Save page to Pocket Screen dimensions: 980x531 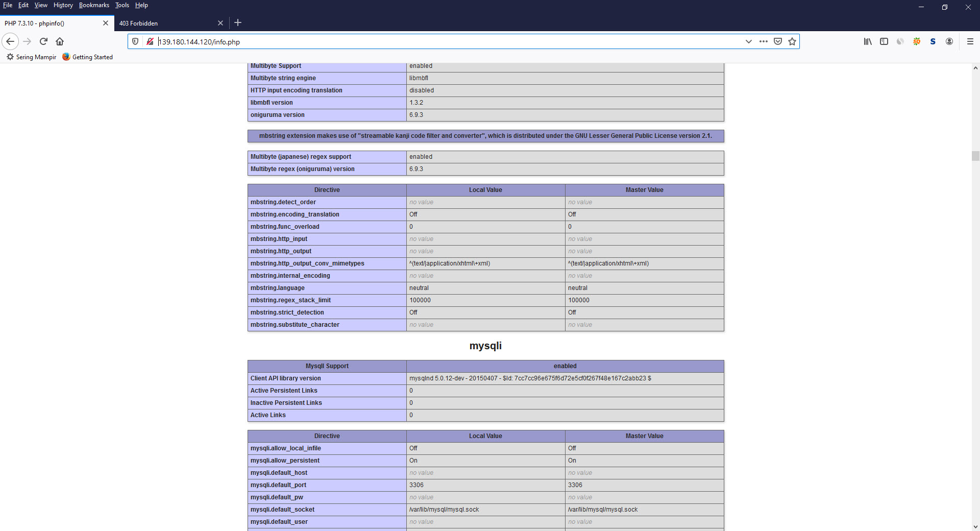(777, 41)
